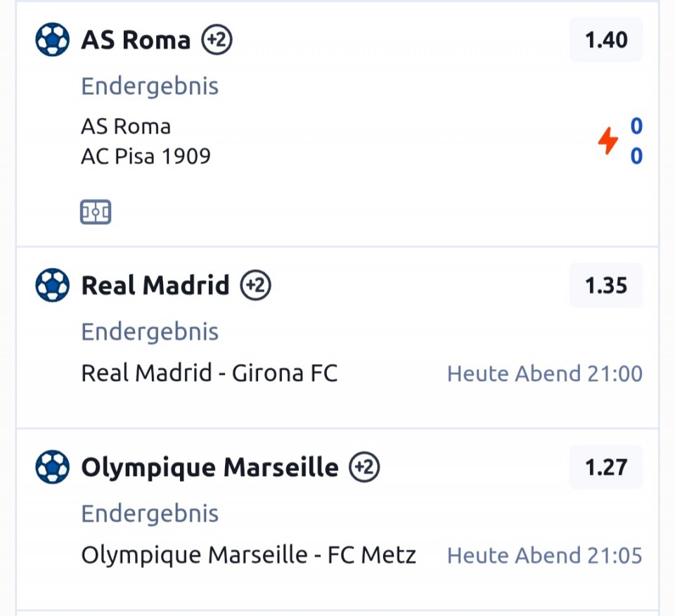Click the soccer ball icon beside Real Madrid
The height and width of the screenshot is (616, 675).
tap(53, 285)
